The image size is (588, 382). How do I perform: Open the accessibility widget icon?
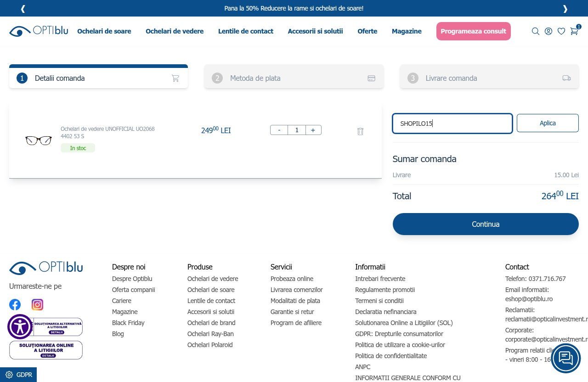[x=20, y=326]
